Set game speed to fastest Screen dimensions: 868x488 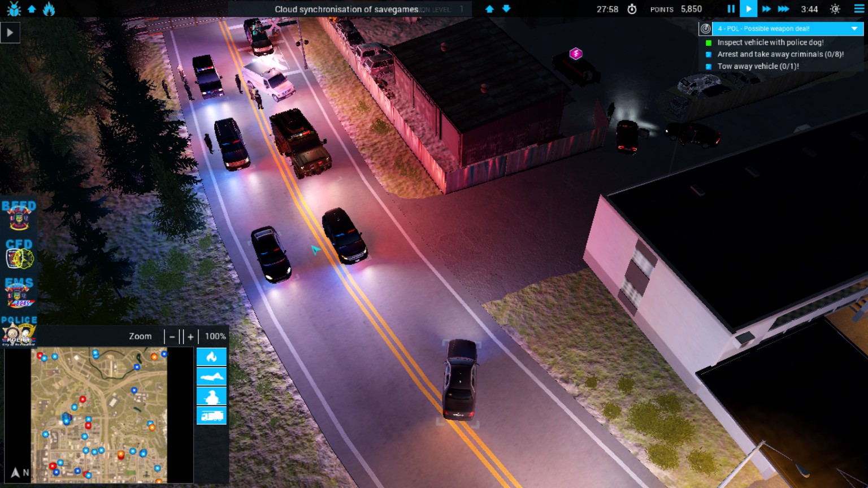pos(783,9)
